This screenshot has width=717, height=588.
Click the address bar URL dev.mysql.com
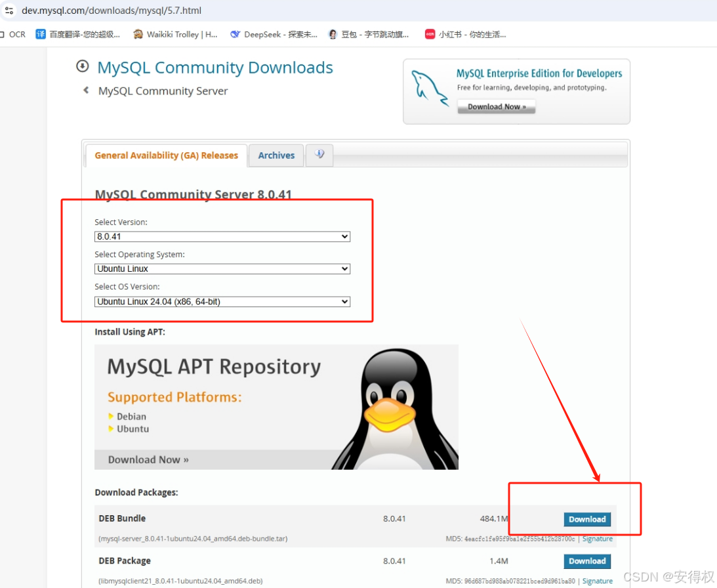[112, 10]
